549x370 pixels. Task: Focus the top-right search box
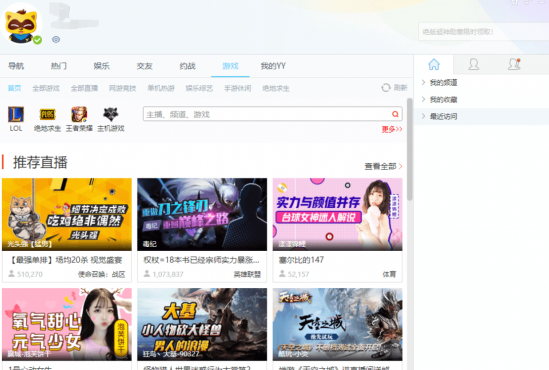pyautogui.click(x=484, y=32)
